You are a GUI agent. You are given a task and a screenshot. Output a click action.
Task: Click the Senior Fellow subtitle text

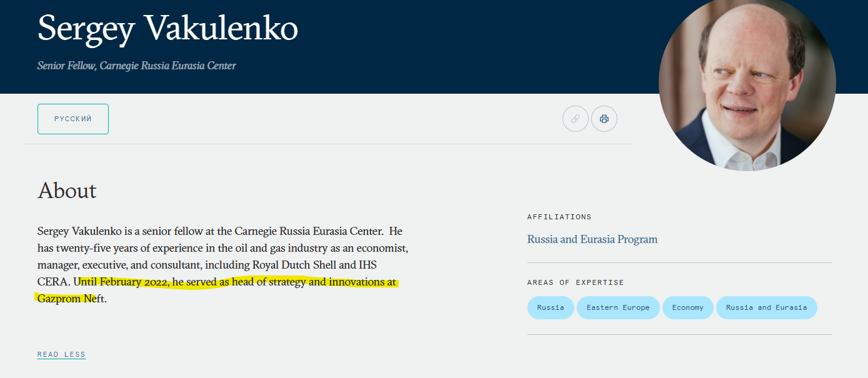[136, 66]
